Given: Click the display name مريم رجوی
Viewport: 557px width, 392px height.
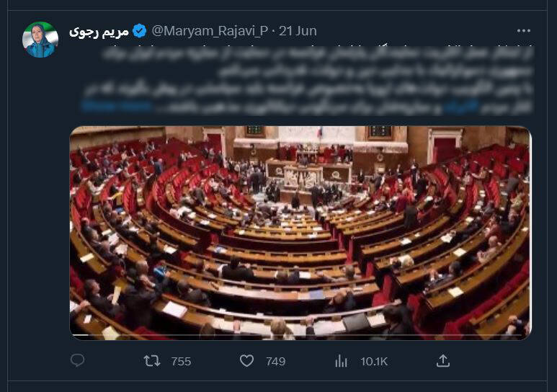Looking at the screenshot, I should point(99,31).
